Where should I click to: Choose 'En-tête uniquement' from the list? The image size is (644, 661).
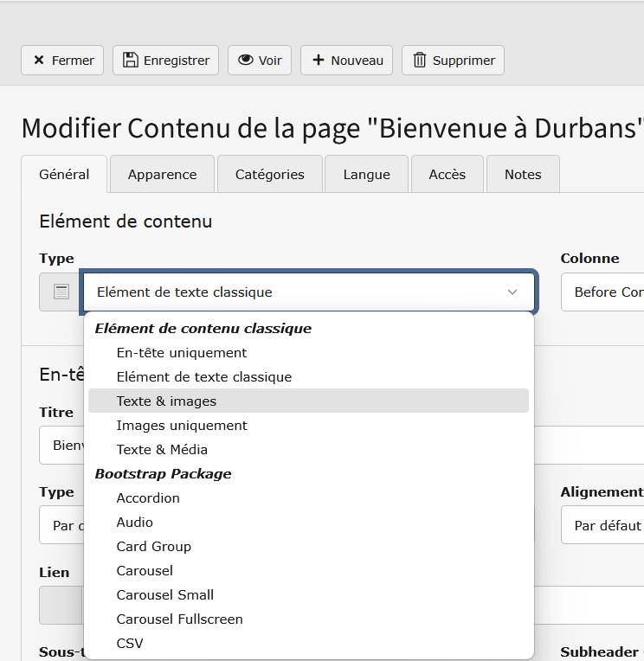point(182,352)
